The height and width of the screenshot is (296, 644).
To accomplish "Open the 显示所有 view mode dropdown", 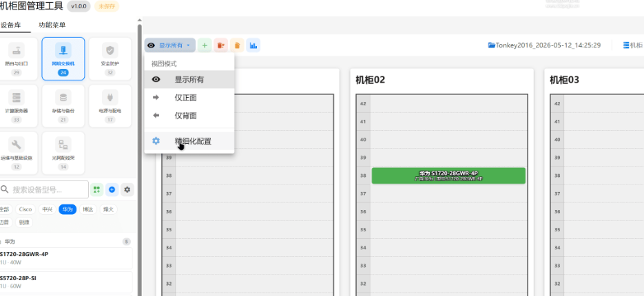I will tap(169, 45).
